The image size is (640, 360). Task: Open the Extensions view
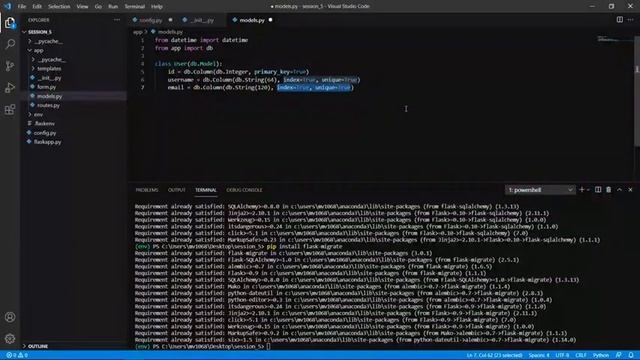pos(10,109)
